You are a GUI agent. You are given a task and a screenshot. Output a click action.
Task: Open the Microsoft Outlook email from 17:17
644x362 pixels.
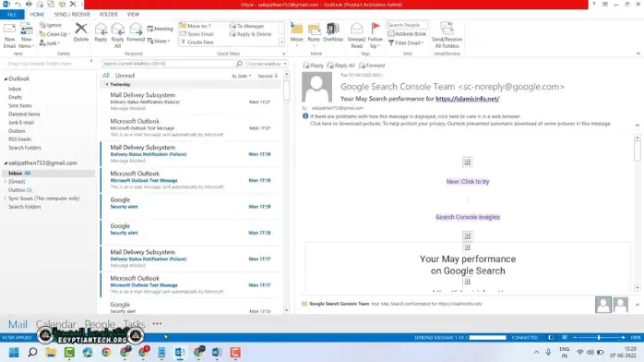(191, 284)
